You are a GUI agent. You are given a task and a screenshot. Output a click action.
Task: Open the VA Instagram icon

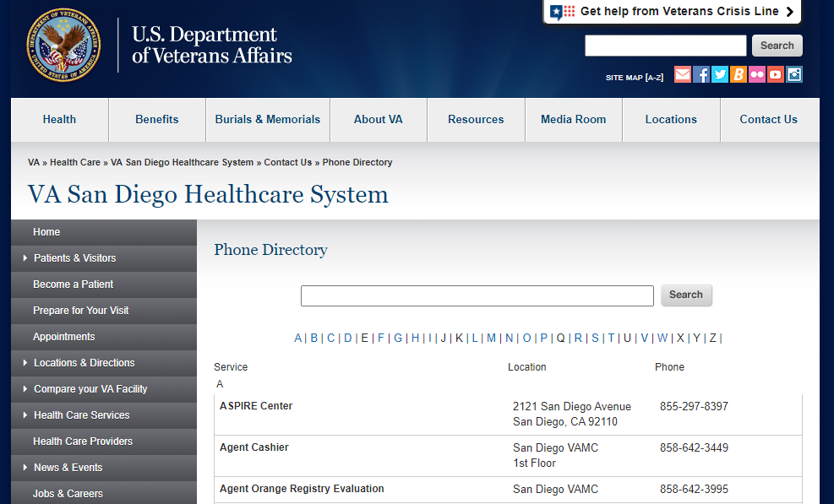pos(794,74)
